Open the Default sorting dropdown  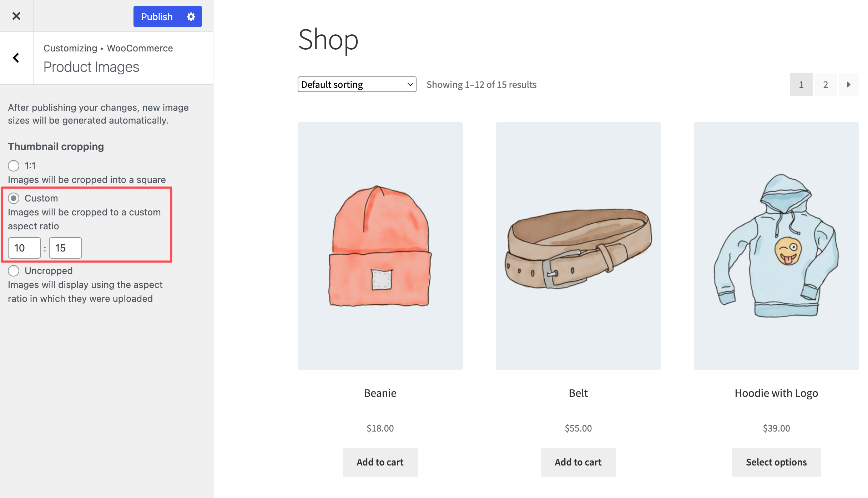pyautogui.click(x=357, y=84)
